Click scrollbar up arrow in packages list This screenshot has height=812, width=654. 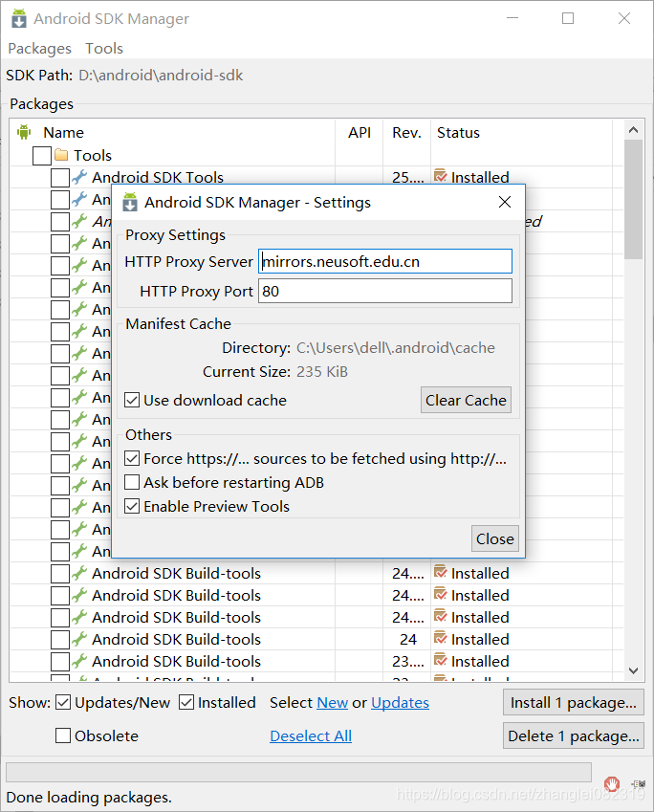click(633, 129)
